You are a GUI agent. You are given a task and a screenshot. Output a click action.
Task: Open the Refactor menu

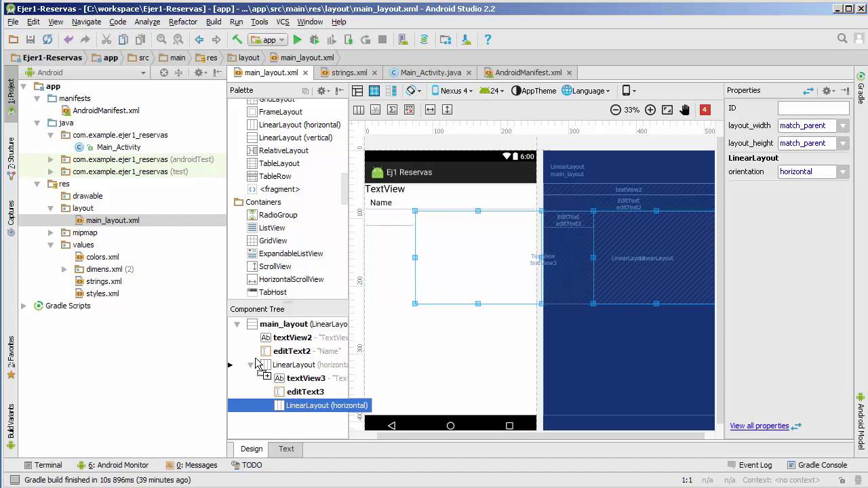point(183,22)
